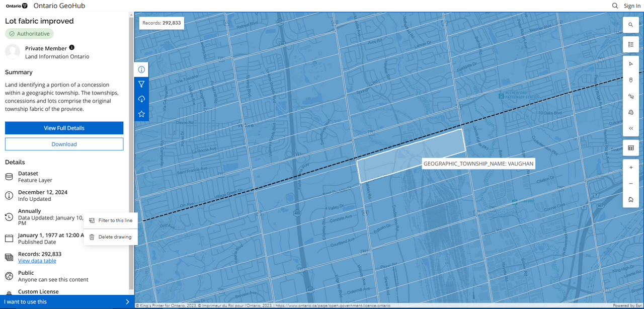Viewport: 644px width, 309px height.
Task: Click the View Full Details button
Action: tap(64, 128)
